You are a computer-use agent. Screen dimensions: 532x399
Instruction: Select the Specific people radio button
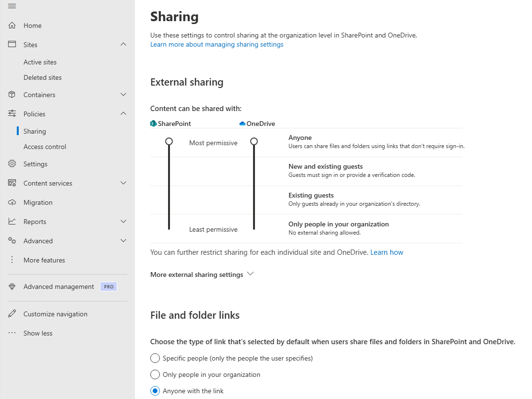[155, 358]
